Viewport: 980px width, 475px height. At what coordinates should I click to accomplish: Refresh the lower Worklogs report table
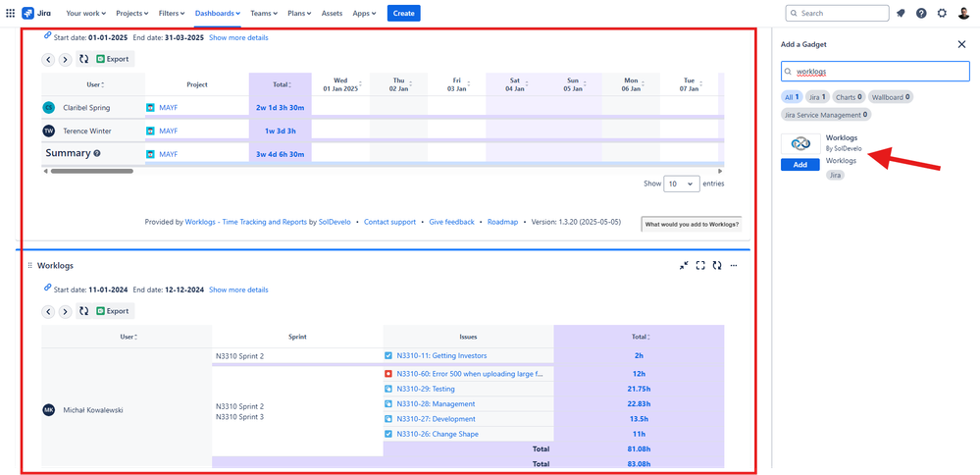point(83,311)
